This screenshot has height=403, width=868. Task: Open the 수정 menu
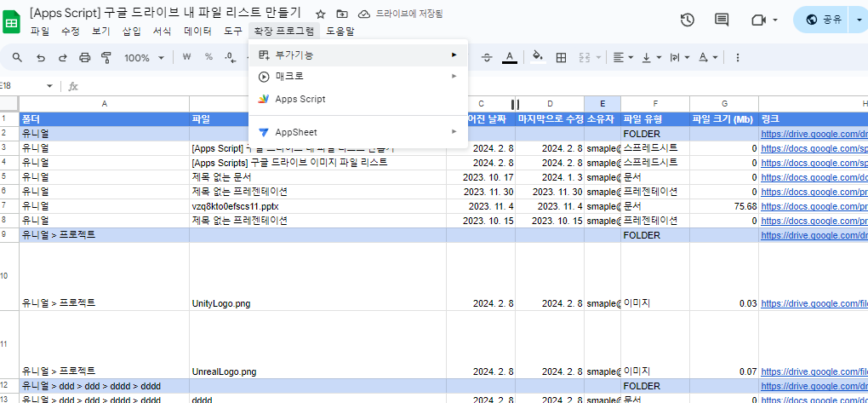[x=71, y=32]
